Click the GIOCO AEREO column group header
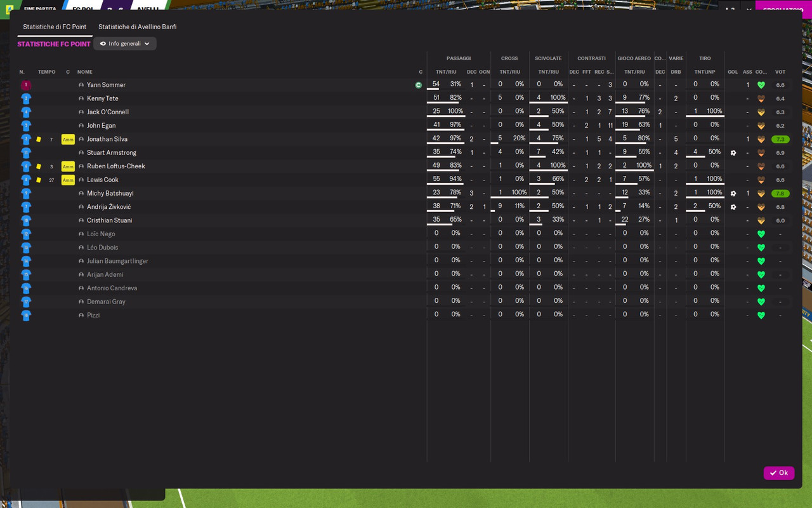The height and width of the screenshot is (508, 812). tap(634, 58)
